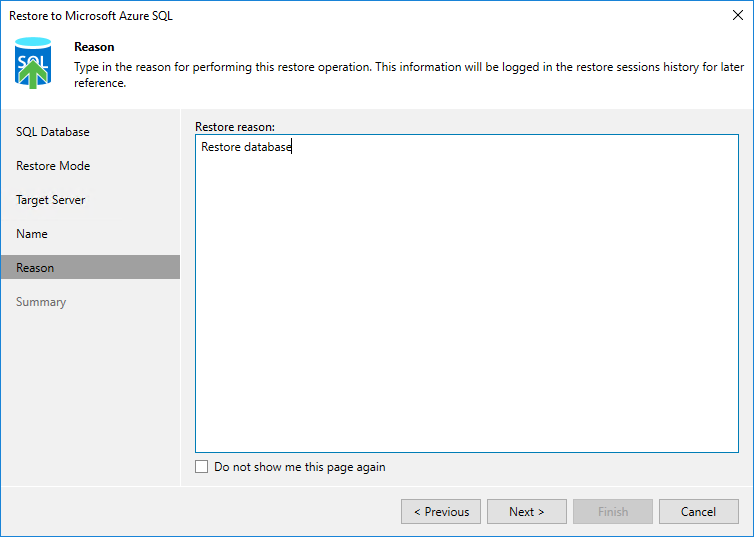Close the Restore to Azure SQL dialog

pyautogui.click(x=738, y=16)
